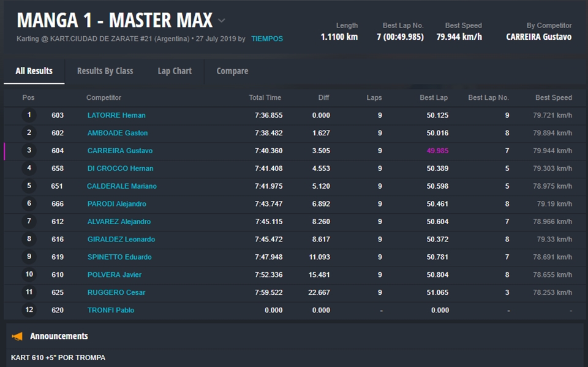The height and width of the screenshot is (367, 588).
Task: Click the position 12 circle badge
Action: (29, 310)
